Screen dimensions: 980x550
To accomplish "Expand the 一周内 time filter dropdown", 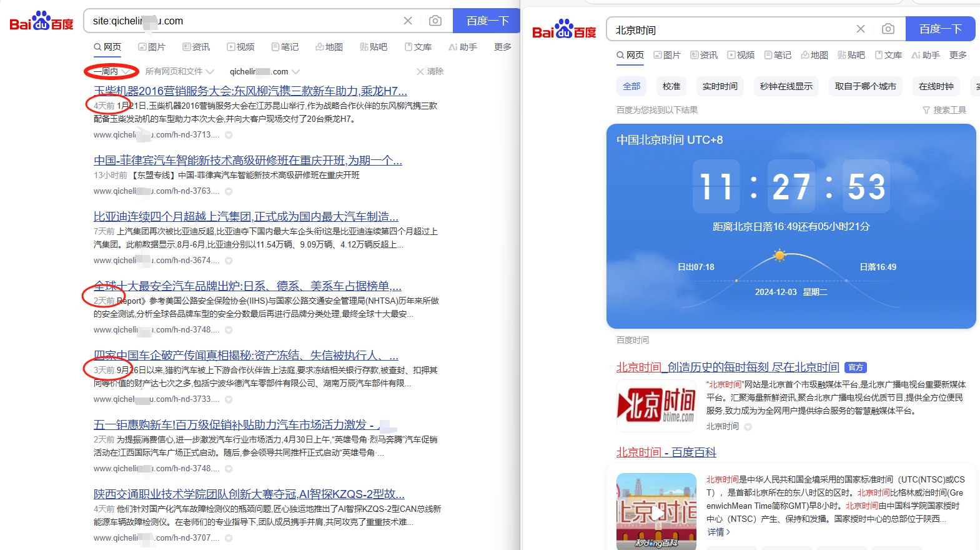I will coord(111,71).
